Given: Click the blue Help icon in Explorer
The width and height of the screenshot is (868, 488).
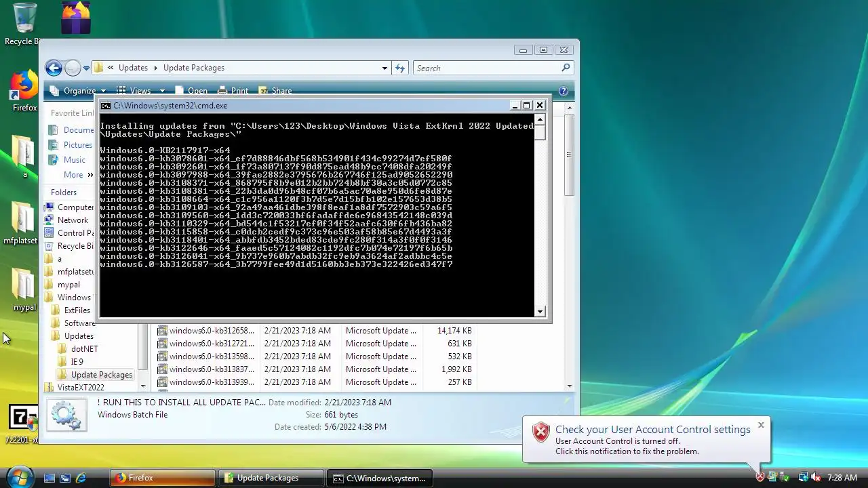Looking at the screenshot, I should pos(563,91).
